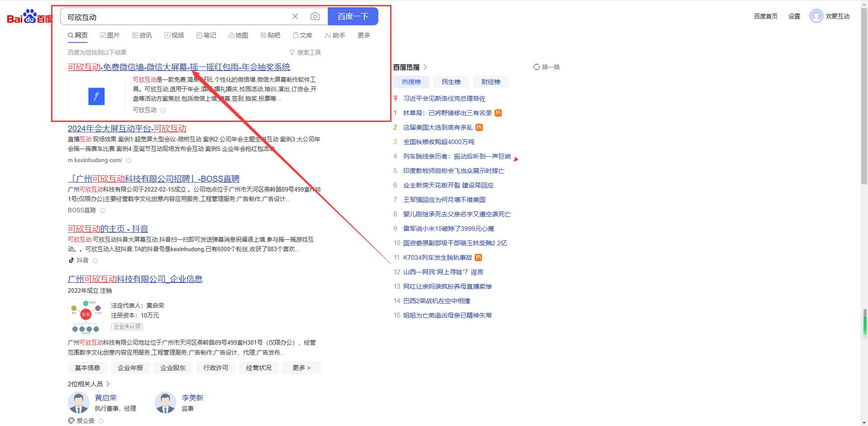Open 李美新 name link

pos(193,398)
